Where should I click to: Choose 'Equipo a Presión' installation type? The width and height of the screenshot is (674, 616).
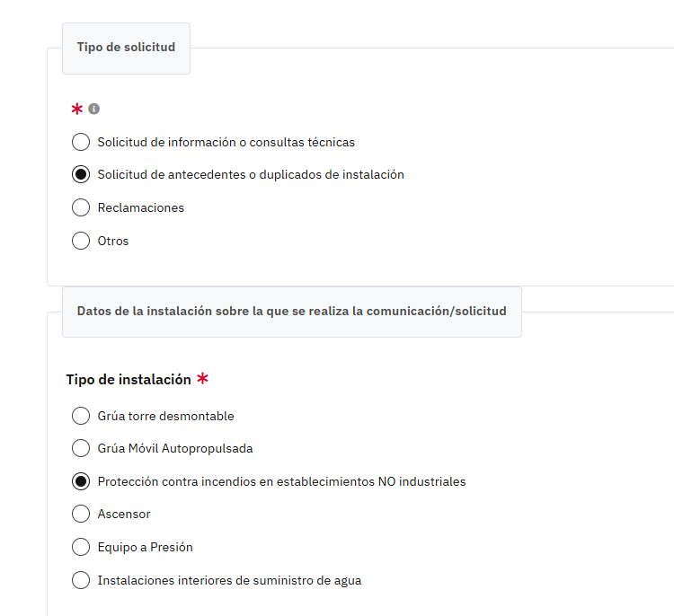(x=81, y=547)
